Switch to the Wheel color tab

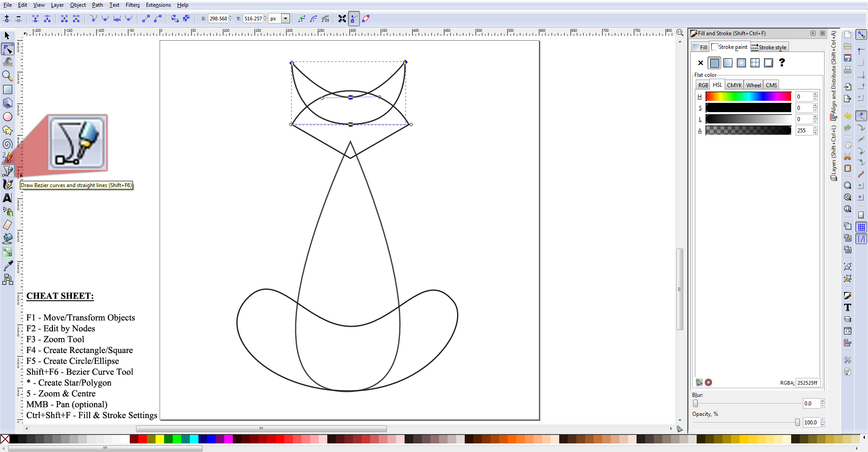pyautogui.click(x=754, y=85)
